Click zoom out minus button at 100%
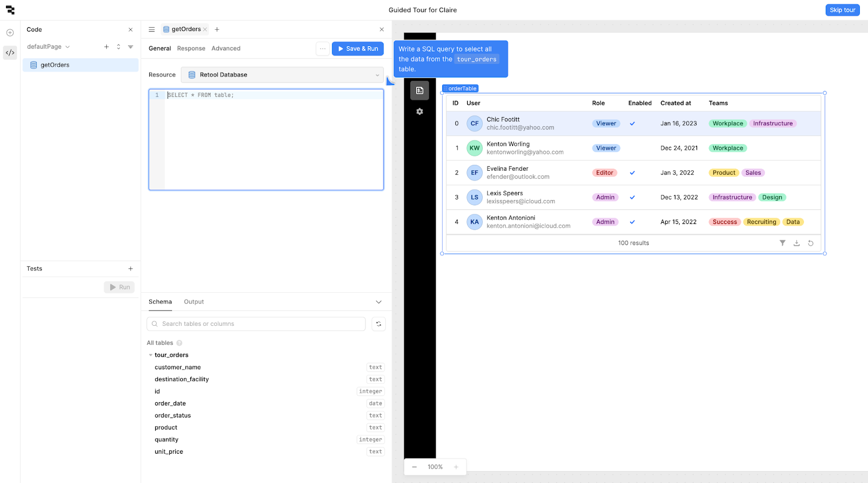The image size is (868, 483). coord(414,467)
